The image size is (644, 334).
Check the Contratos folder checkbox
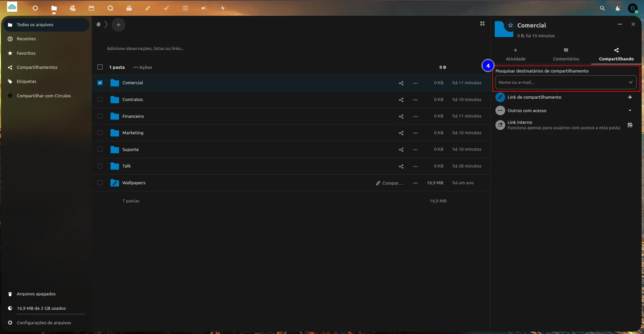click(x=100, y=99)
